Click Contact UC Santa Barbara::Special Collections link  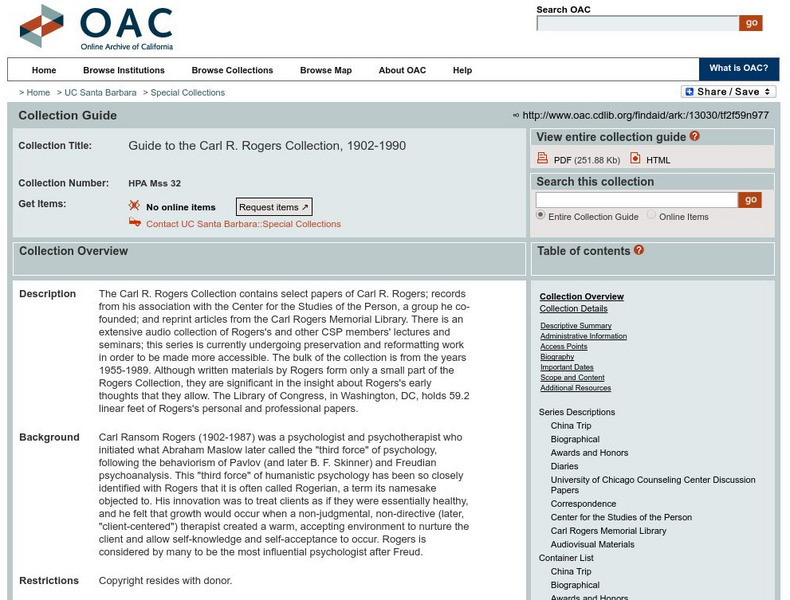pos(243,224)
